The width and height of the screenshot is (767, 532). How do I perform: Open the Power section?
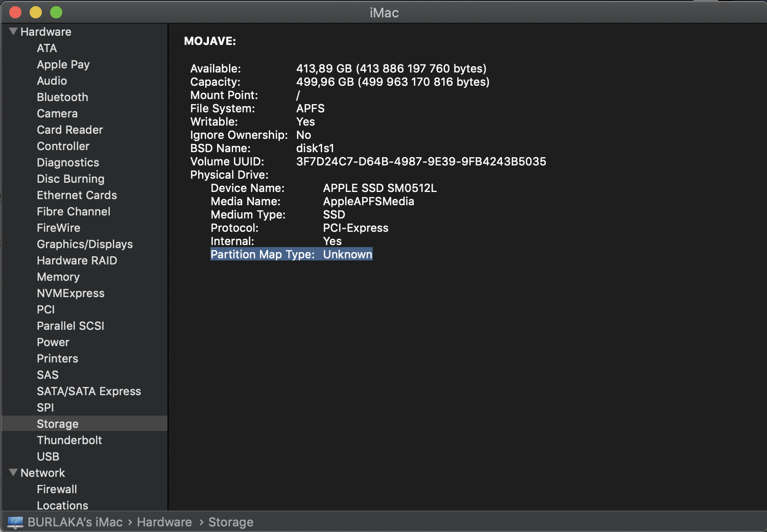point(53,342)
